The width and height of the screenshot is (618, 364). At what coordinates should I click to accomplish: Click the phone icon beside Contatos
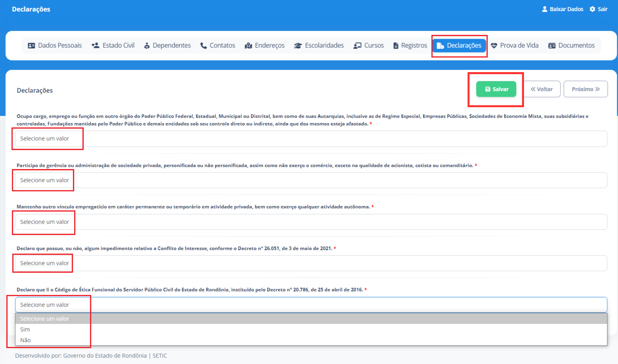pyautogui.click(x=203, y=45)
